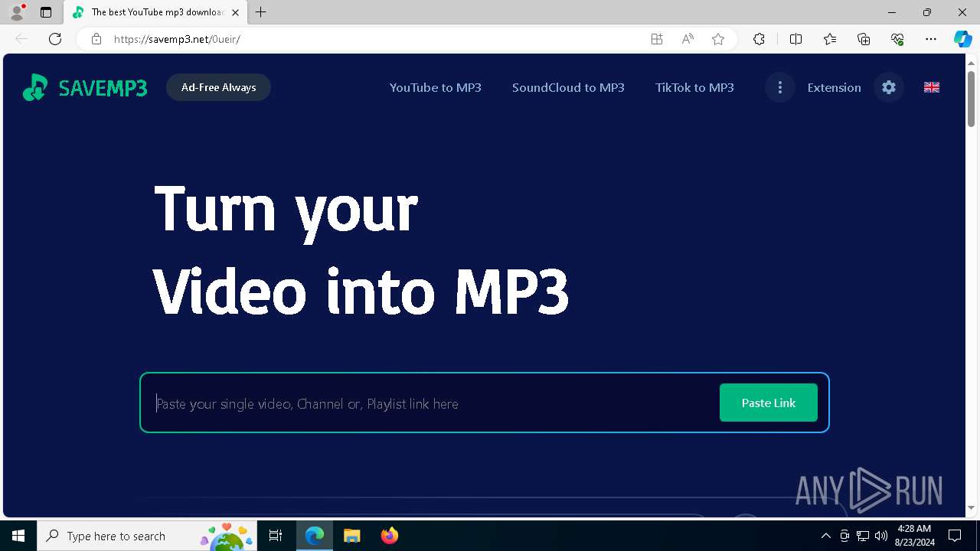
Task: Open the app available icon in address bar
Action: pyautogui.click(x=657, y=39)
